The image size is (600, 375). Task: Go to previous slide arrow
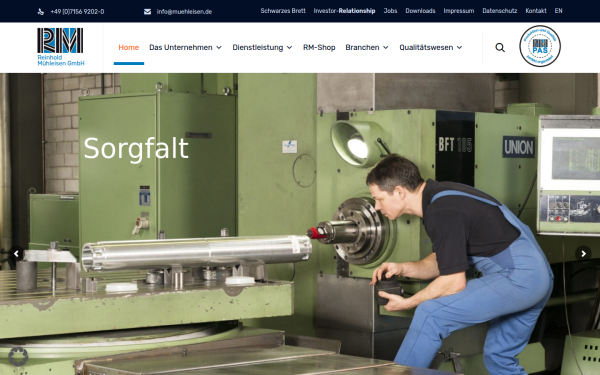point(16,254)
